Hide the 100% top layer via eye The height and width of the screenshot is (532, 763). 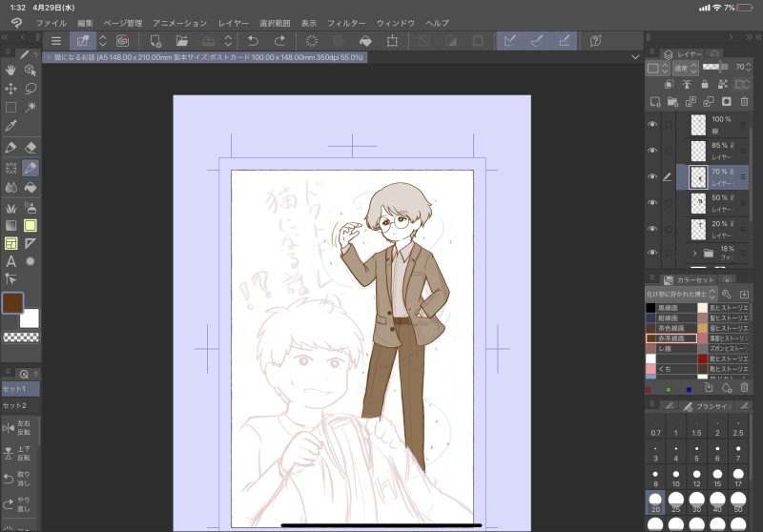(652, 125)
